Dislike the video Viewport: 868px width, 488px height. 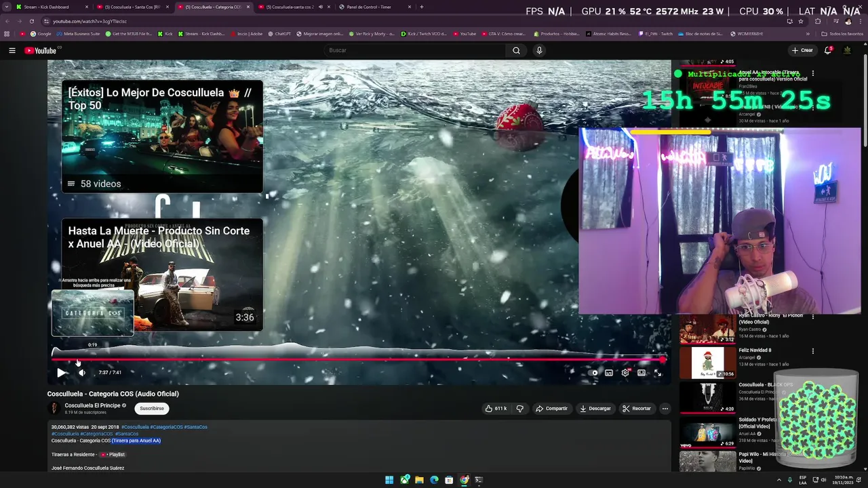pyautogui.click(x=520, y=409)
